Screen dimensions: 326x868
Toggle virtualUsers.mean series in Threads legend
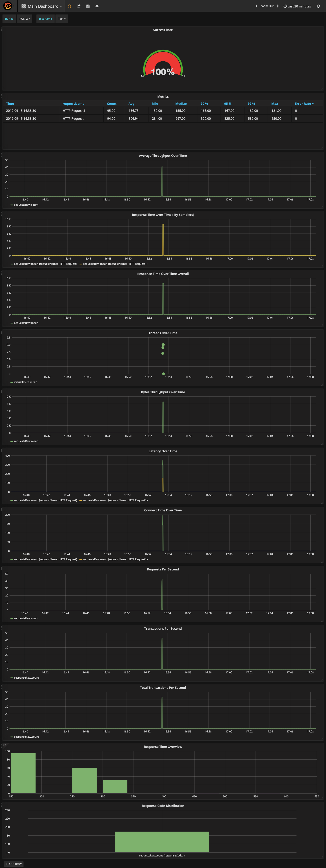(x=25, y=382)
